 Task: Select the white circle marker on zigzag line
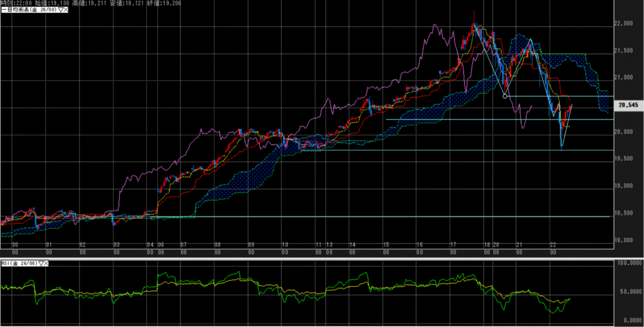pyautogui.click(x=505, y=96)
